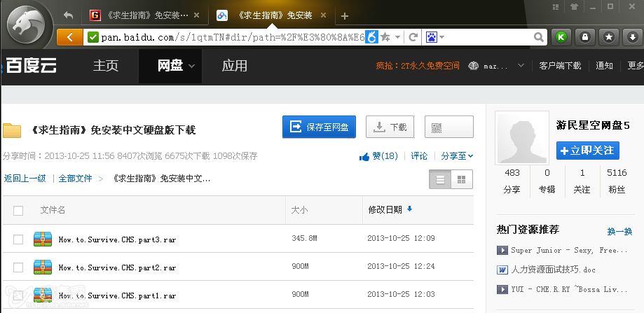Click the browser search input field
The height and width of the screenshot is (313, 644).
coord(491,37)
